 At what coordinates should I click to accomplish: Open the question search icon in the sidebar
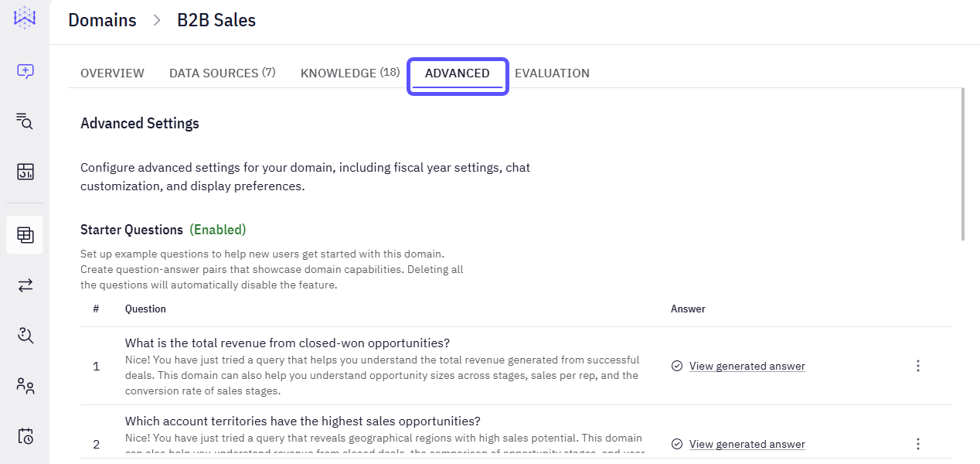pyautogui.click(x=25, y=335)
